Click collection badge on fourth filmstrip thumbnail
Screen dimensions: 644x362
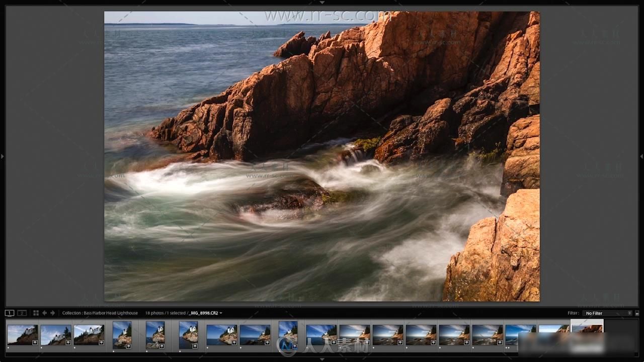pyautogui.click(x=128, y=346)
